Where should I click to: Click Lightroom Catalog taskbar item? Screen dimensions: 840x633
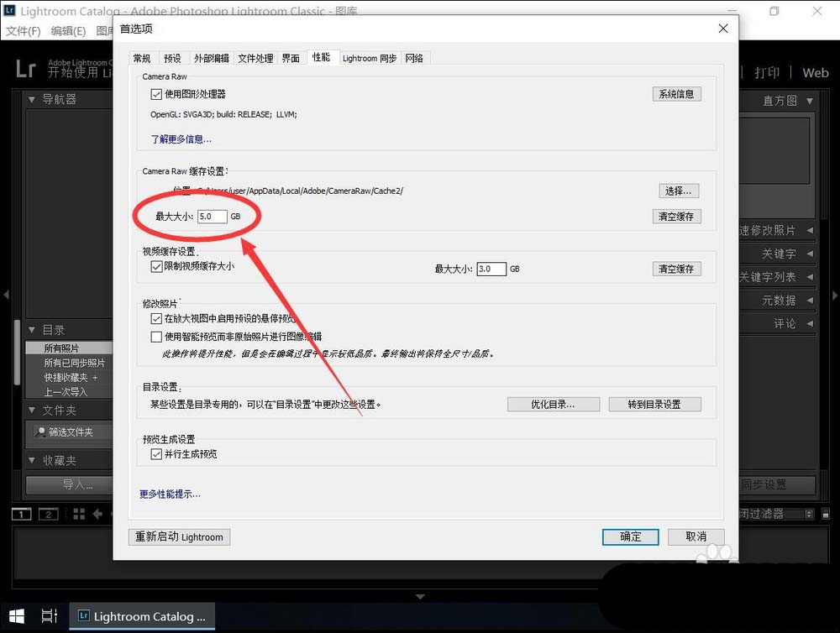tap(142, 616)
